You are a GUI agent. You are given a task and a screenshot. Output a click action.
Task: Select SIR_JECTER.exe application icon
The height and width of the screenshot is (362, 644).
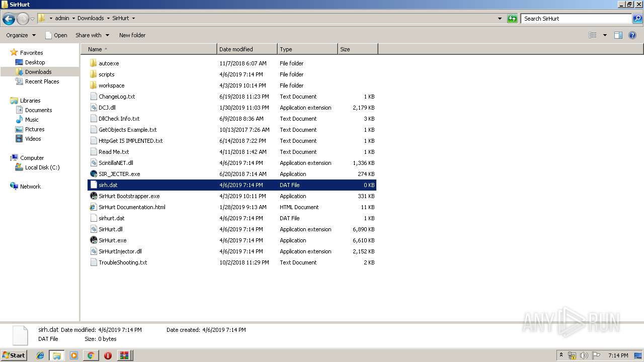click(x=93, y=174)
